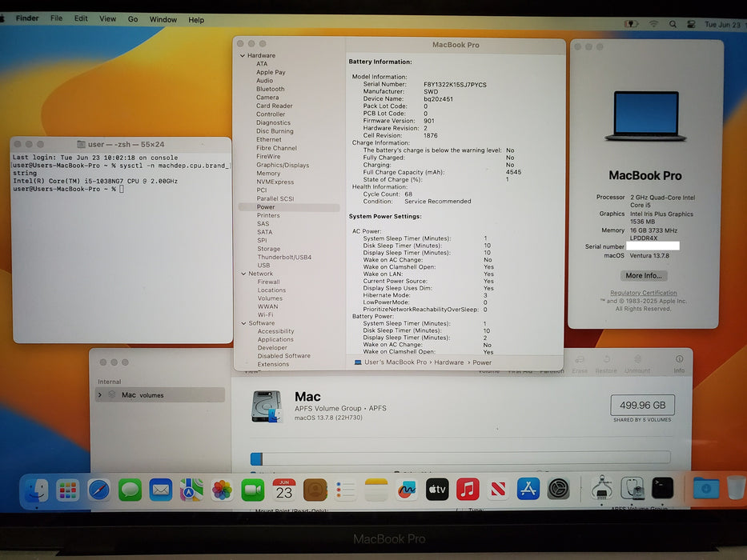Open the View menu
This screenshot has width=747, height=560.
click(107, 18)
